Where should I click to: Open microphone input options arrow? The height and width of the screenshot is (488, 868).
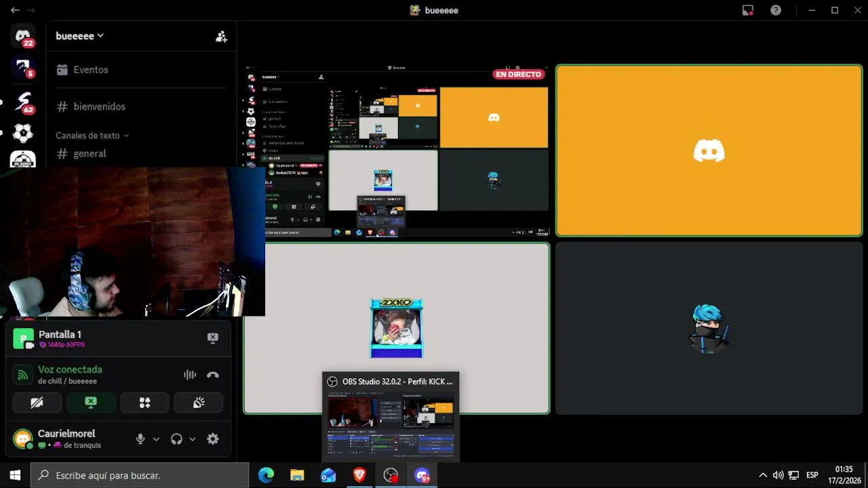click(x=156, y=439)
